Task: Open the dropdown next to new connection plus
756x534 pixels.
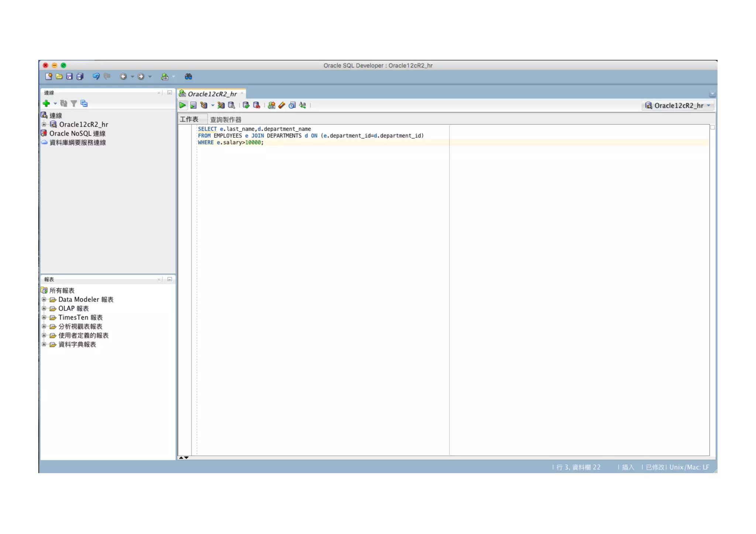Action: [x=55, y=104]
